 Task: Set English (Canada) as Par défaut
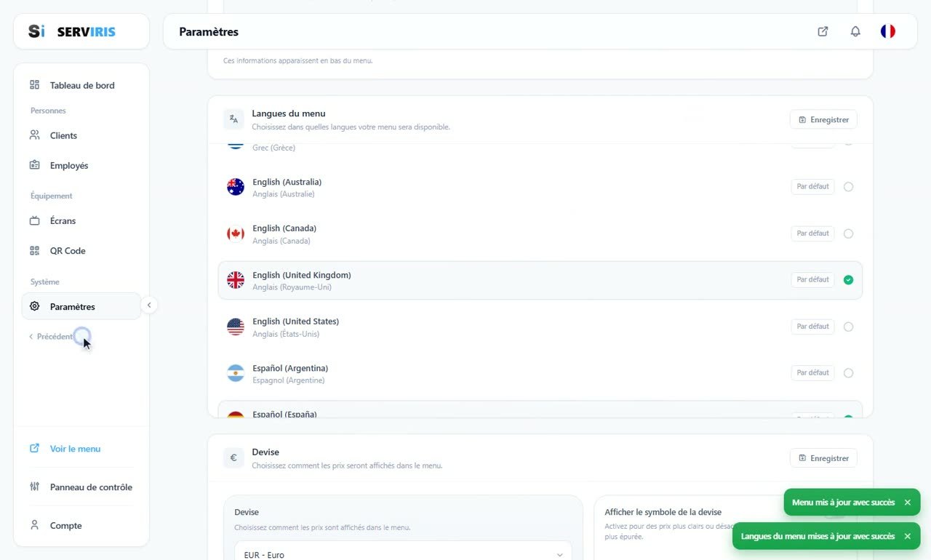pos(812,233)
